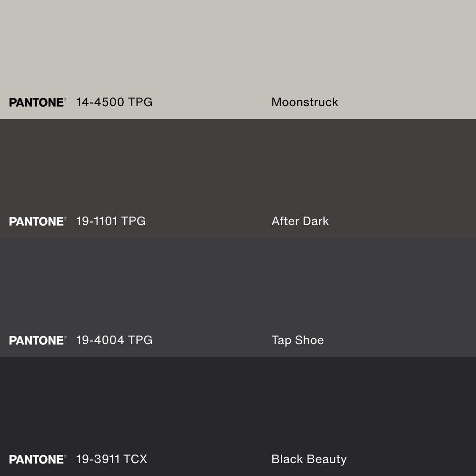The height and width of the screenshot is (476, 476).
Task: Select the 19-4004 TPG code label
Action: pyautogui.click(x=114, y=340)
